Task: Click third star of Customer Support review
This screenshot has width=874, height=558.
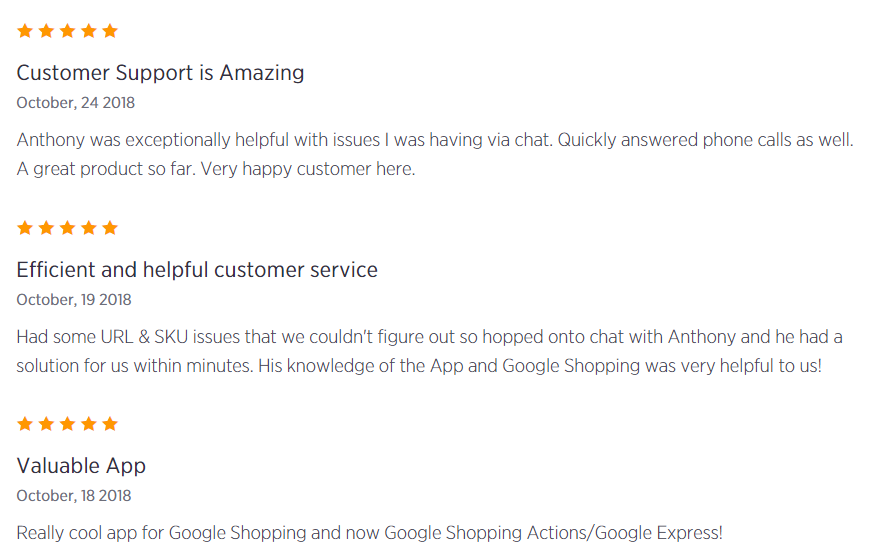Action: [x=67, y=31]
